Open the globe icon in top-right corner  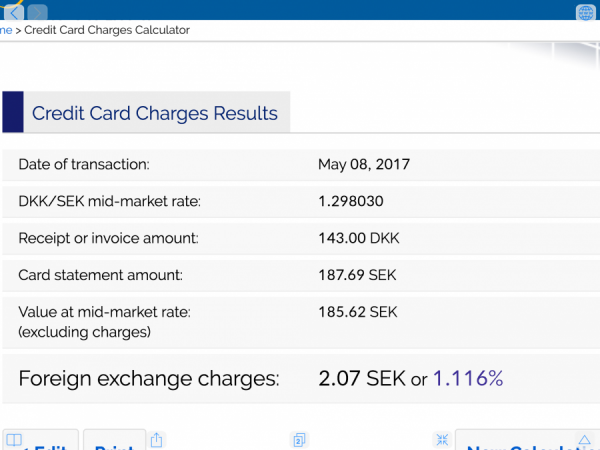pyautogui.click(x=586, y=12)
